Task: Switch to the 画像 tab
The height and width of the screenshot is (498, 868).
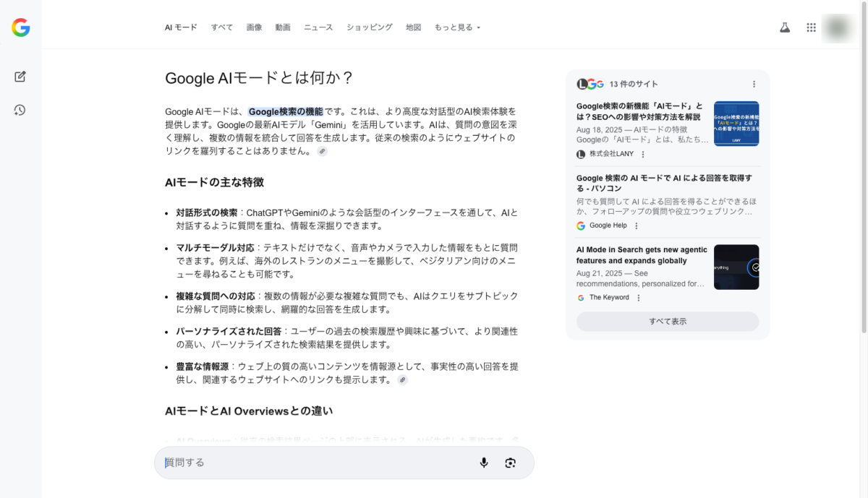Action: coord(254,27)
